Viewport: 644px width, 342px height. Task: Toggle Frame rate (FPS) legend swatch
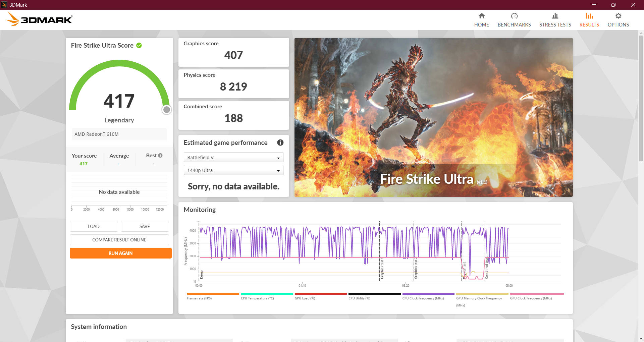213,294
